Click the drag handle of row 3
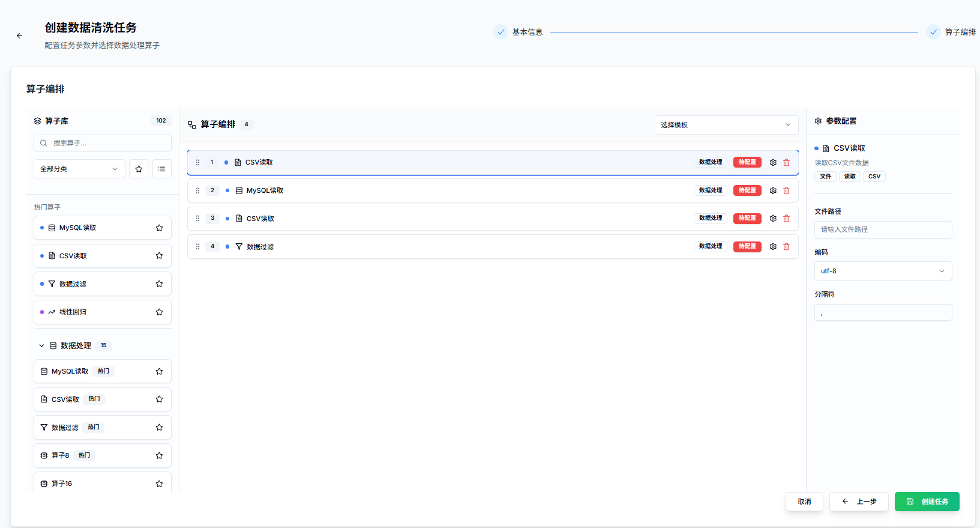The image size is (980, 528). tap(197, 219)
